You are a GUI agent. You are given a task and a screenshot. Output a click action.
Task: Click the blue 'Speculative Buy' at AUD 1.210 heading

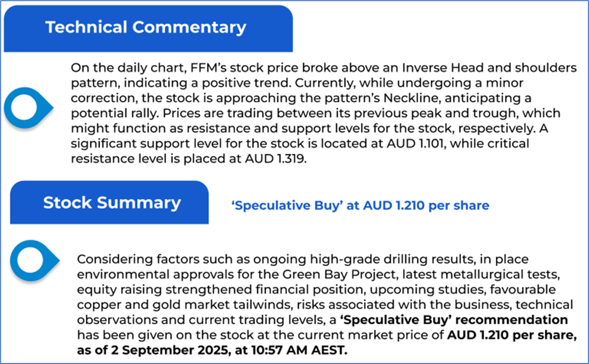[360, 206]
